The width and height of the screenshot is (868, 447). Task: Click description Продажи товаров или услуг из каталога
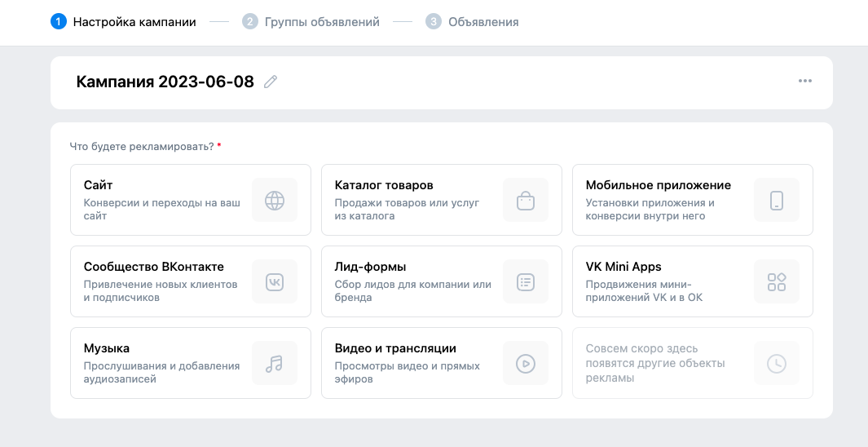[x=407, y=210]
